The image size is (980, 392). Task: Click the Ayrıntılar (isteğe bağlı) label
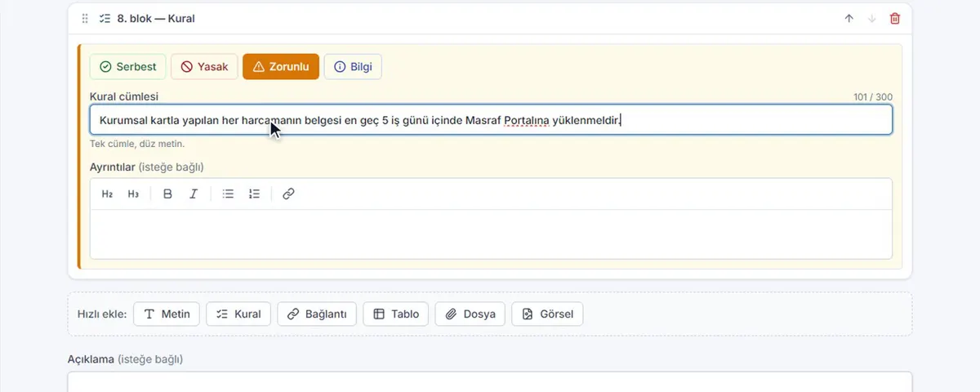point(147,167)
